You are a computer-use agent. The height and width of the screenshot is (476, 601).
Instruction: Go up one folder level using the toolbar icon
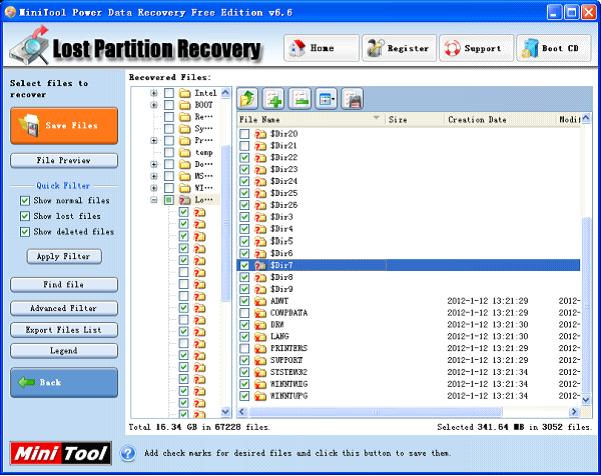248,99
